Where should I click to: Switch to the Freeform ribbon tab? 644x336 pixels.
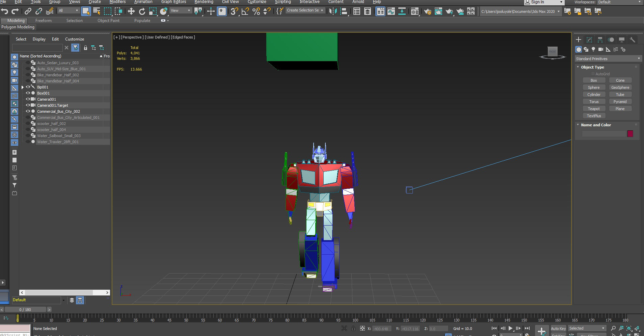44,21
